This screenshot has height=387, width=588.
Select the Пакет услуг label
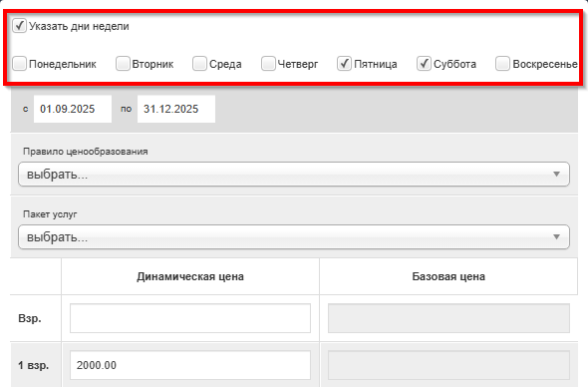pos(50,214)
